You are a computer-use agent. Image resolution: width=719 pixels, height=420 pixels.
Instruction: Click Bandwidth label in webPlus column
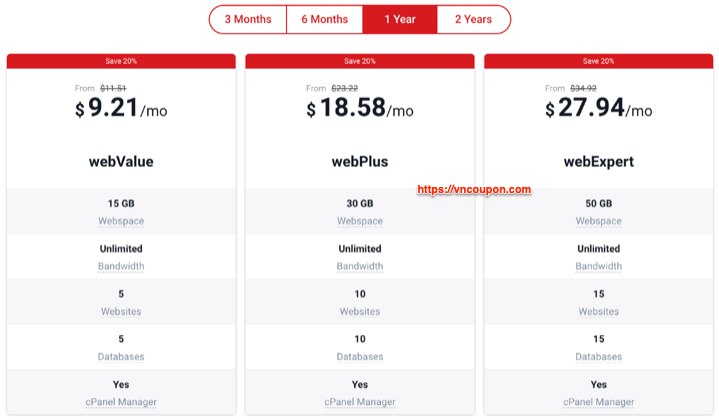click(x=360, y=266)
